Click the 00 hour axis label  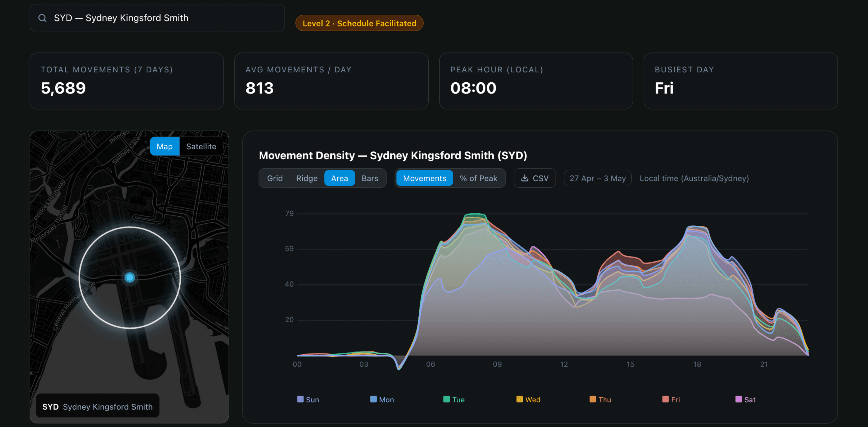pyautogui.click(x=297, y=364)
